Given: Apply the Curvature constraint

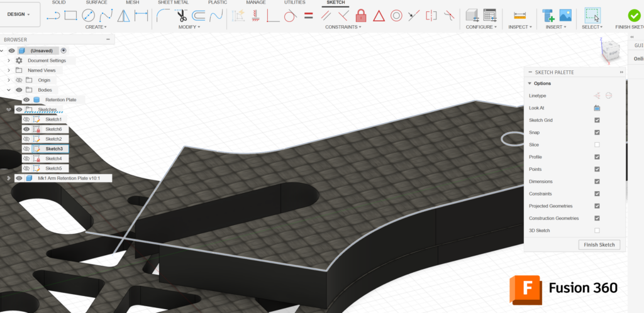Looking at the screenshot, I should click(449, 16).
